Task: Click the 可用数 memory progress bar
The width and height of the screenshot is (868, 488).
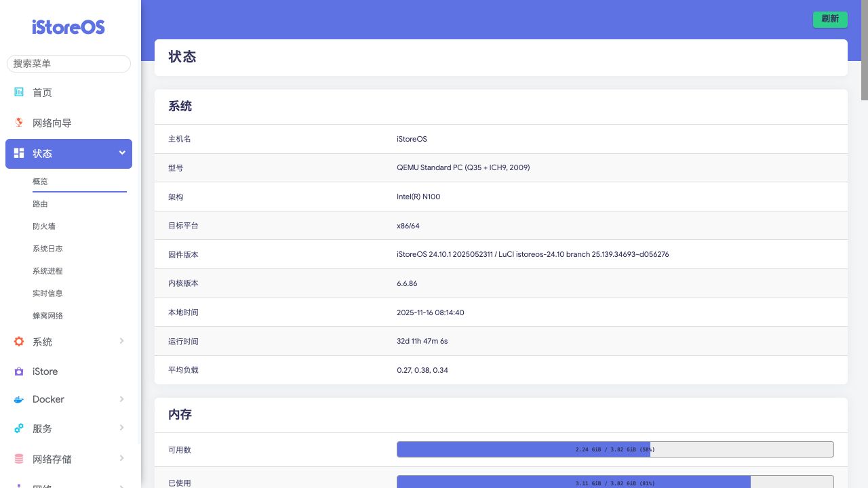Action: (614, 449)
